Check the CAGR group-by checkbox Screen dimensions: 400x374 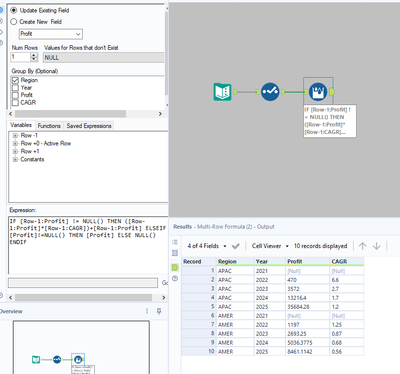click(15, 102)
